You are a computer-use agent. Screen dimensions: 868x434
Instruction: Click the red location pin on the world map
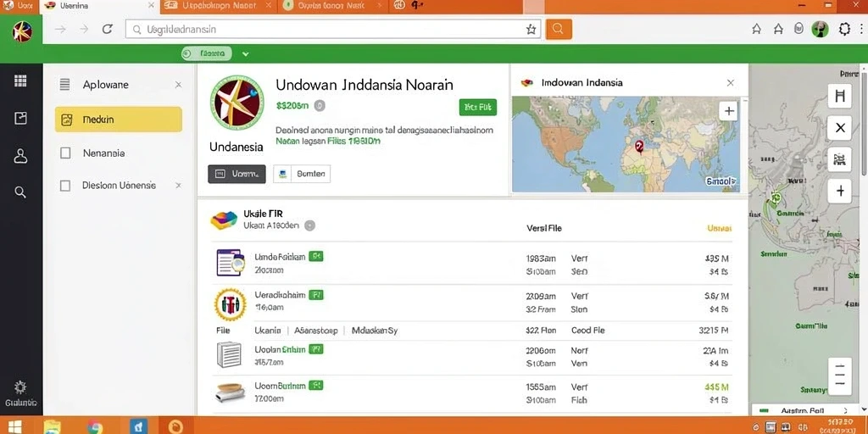coord(639,146)
